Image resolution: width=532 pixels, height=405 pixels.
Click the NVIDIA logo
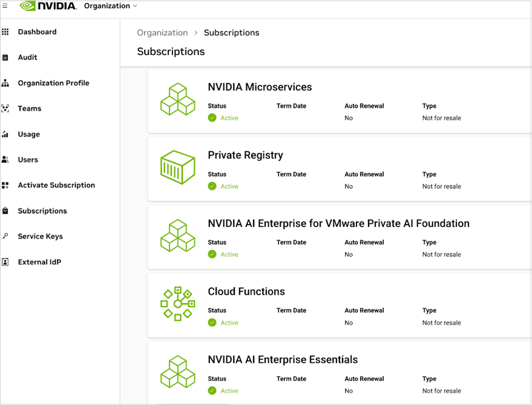point(48,6)
